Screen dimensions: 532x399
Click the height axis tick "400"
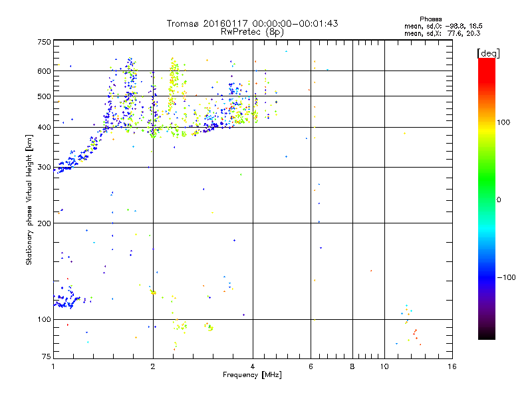point(44,128)
